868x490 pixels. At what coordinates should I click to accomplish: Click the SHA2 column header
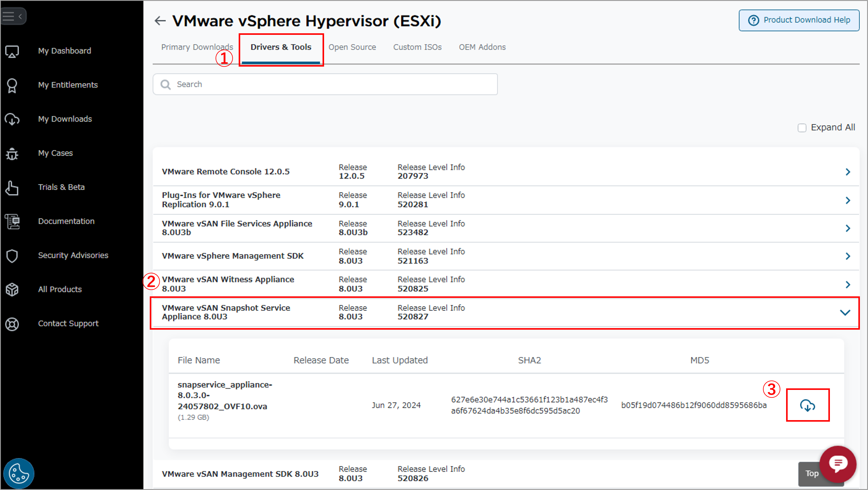pos(529,360)
